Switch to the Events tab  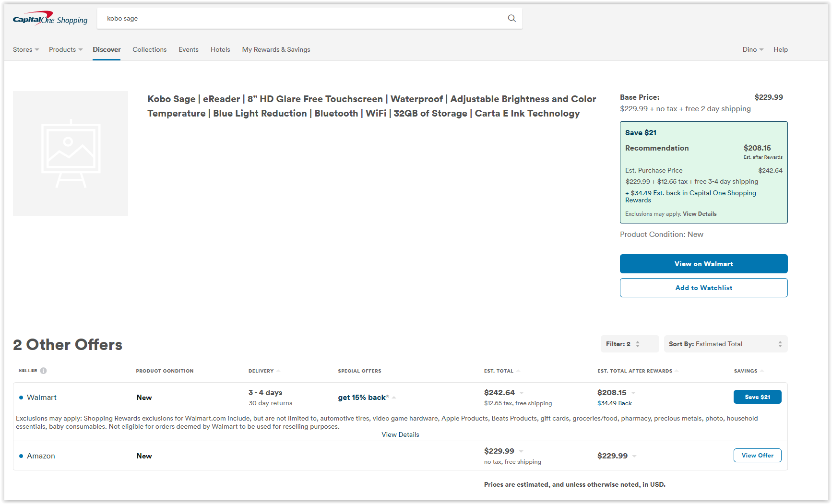[x=189, y=49]
